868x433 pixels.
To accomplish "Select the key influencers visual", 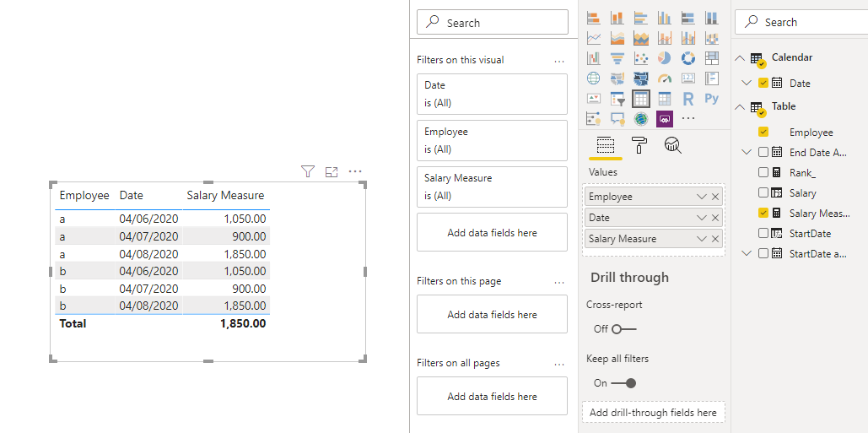I will [594, 118].
